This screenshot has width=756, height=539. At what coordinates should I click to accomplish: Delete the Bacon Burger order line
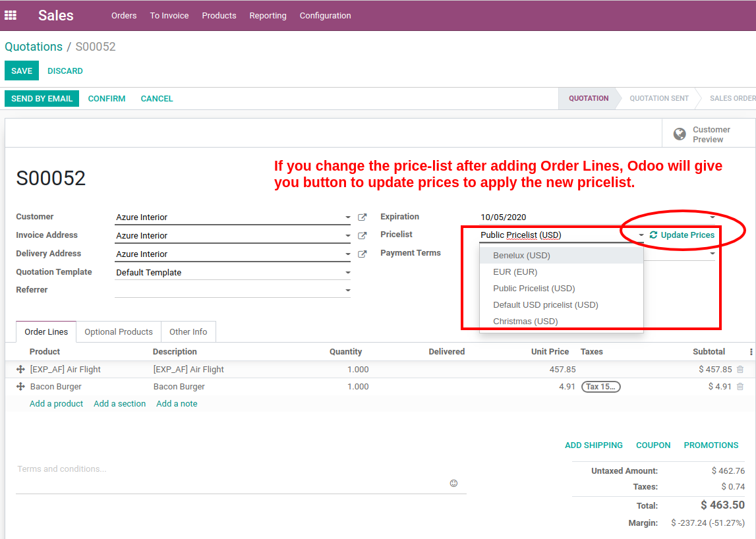[x=740, y=387]
